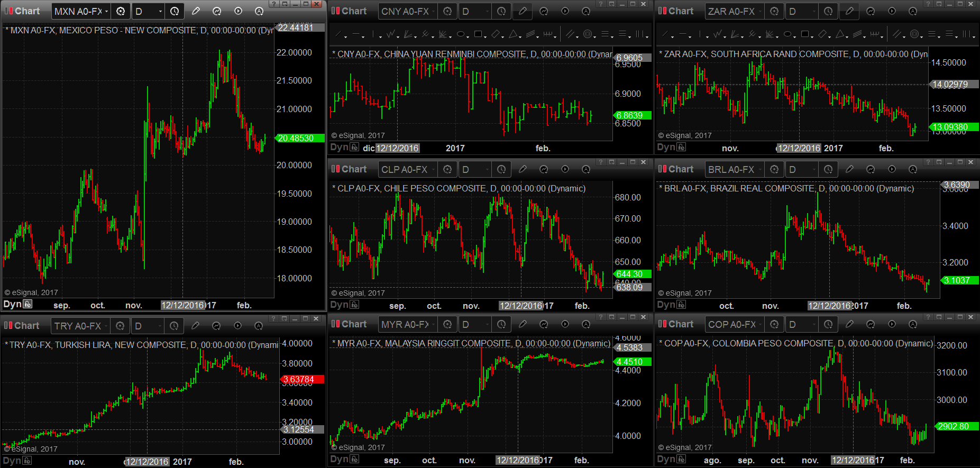Open settings gear in TRY chart toolbar
Viewport: 980px width, 468px height.
(120, 326)
